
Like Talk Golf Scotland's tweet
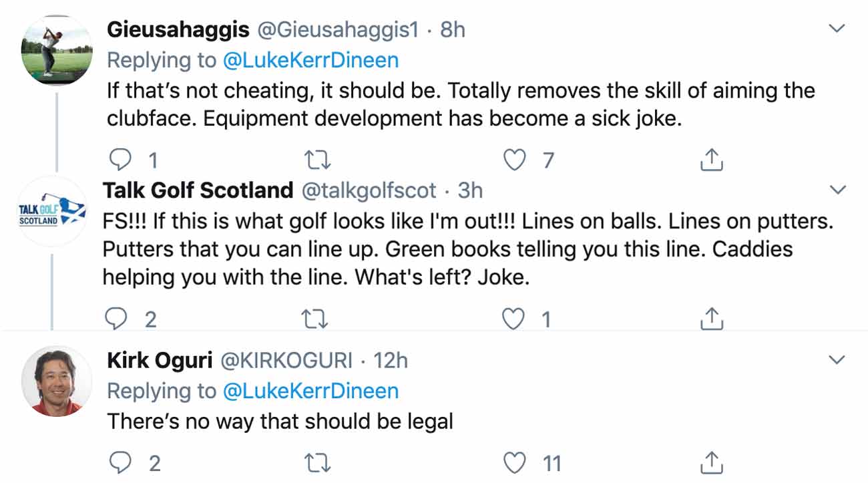(x=513, y=319)
